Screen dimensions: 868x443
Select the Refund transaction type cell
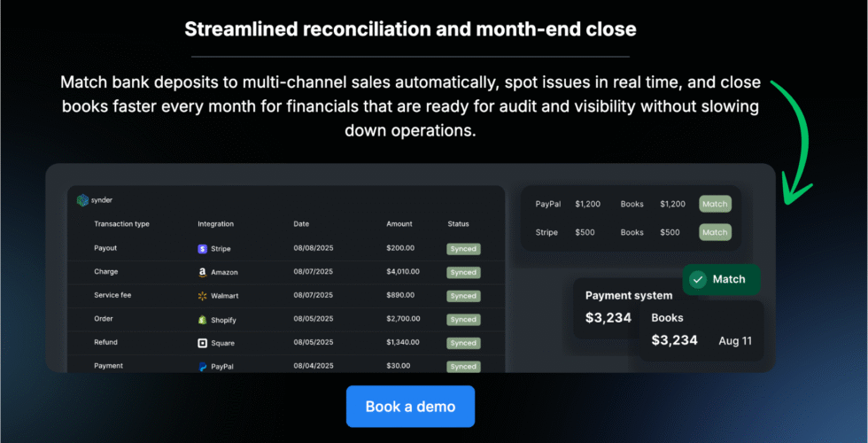coord(105,342)
